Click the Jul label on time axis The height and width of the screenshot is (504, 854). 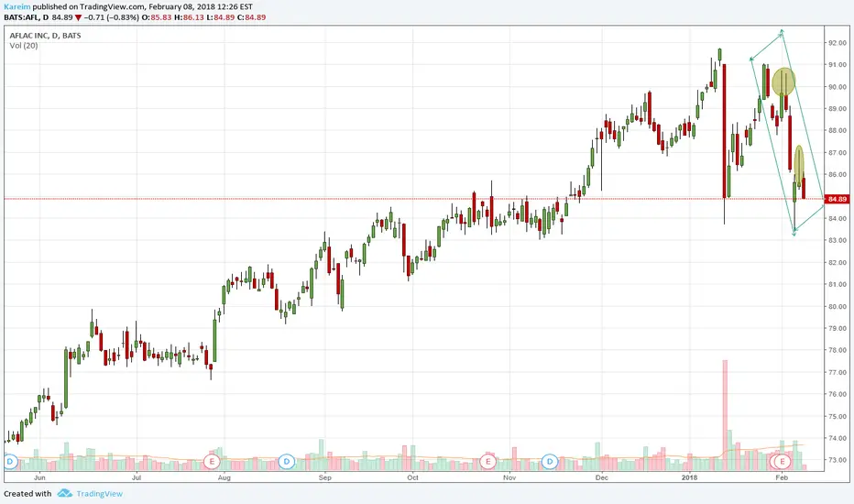coord(137,477)
